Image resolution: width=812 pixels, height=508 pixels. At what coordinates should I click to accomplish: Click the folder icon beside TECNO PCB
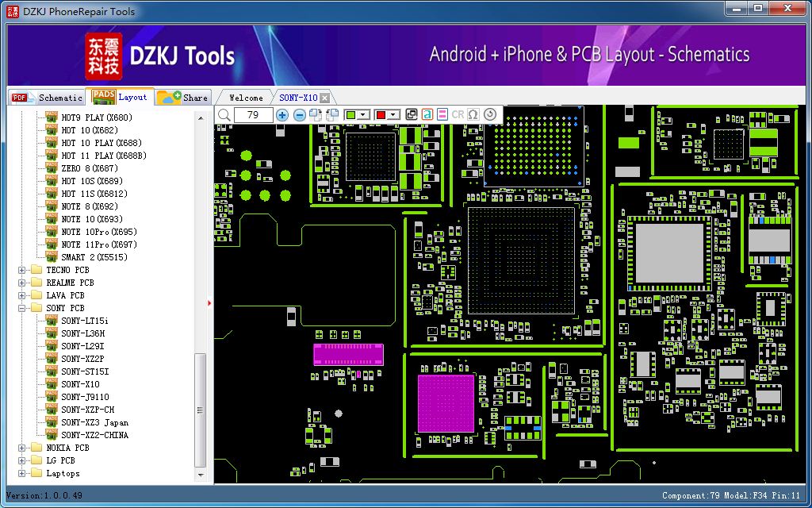point(36,270)
